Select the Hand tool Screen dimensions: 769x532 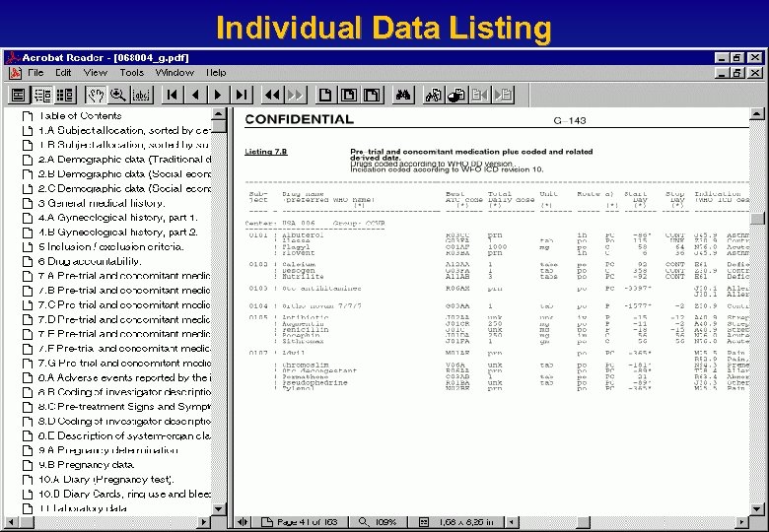pyautogui.click(x=96, y=95)
